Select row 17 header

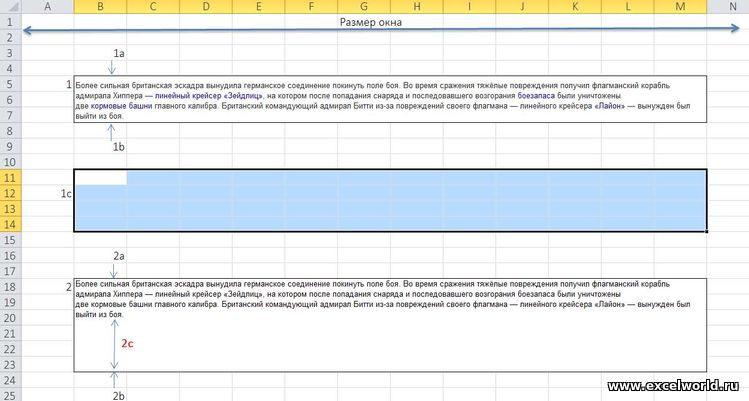tap(11, 271)
